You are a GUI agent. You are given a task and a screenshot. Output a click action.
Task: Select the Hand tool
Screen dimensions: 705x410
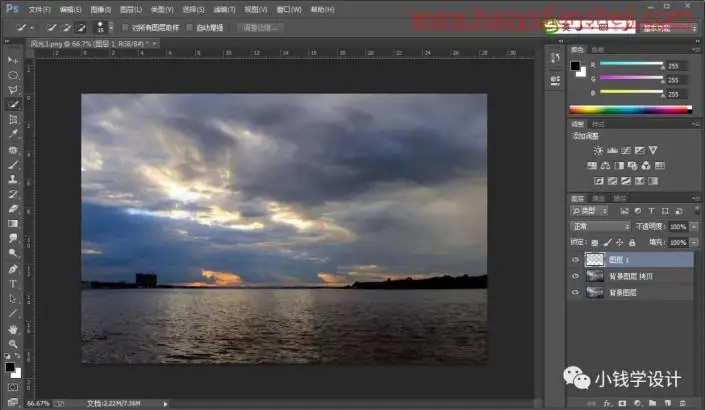13,330
